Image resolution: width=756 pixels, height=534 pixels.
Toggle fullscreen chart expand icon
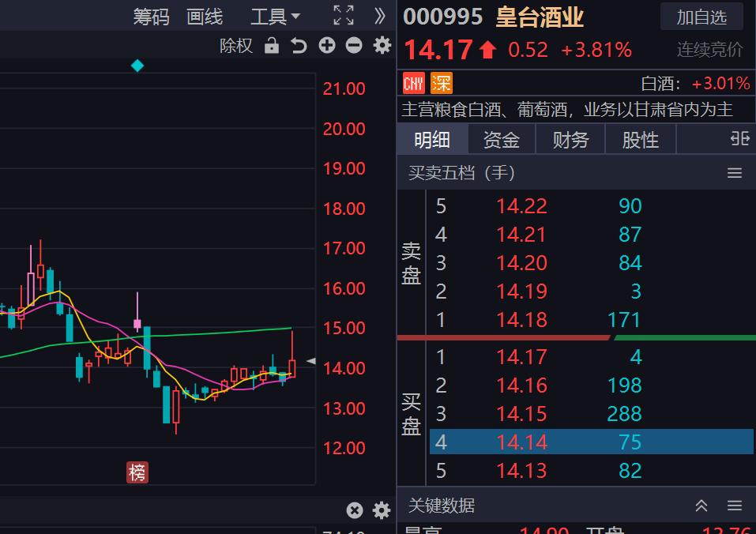344,16
